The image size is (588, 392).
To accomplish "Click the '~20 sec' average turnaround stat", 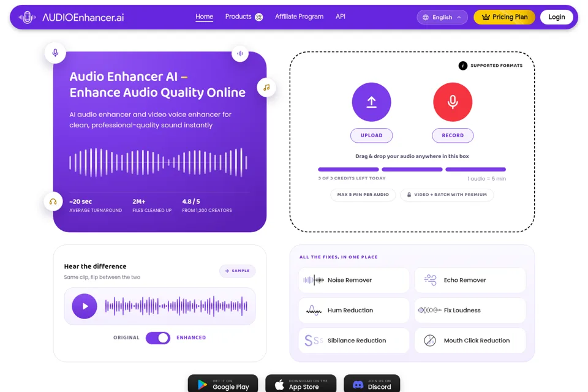I will coord(96,205).
